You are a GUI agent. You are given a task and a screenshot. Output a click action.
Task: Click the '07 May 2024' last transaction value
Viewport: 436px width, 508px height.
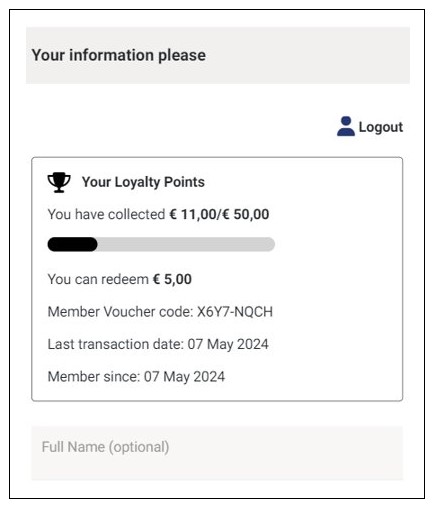(228, 344)
